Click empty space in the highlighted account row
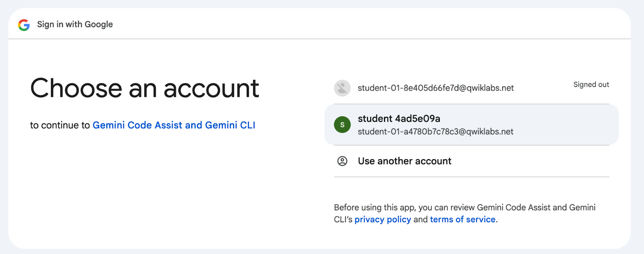The image size is (644, 254). click(x=563, y=125)
